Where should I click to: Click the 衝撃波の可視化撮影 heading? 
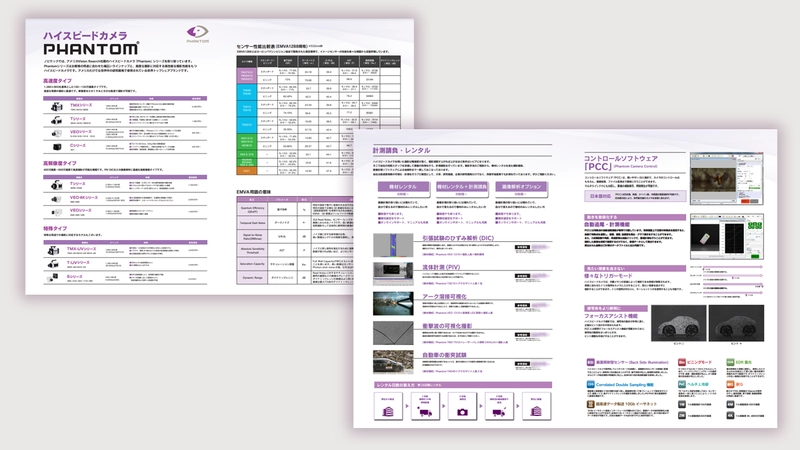447,326
